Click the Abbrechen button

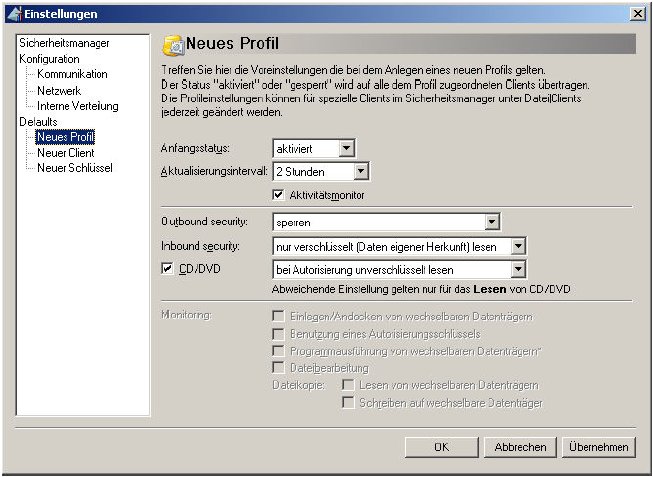click(520, 447)
